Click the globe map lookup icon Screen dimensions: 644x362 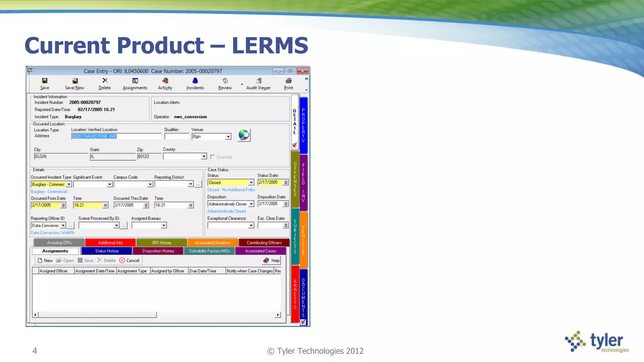(x=244, y=135)
